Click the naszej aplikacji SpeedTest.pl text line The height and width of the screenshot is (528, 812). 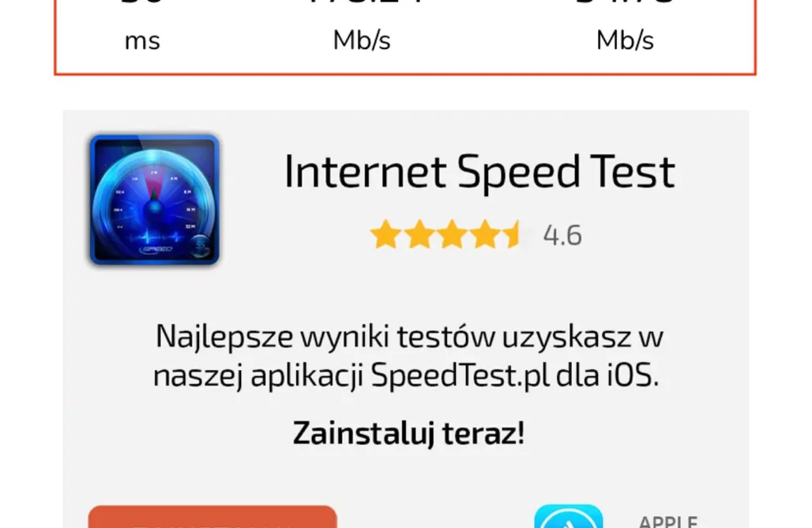click(406, 375)
